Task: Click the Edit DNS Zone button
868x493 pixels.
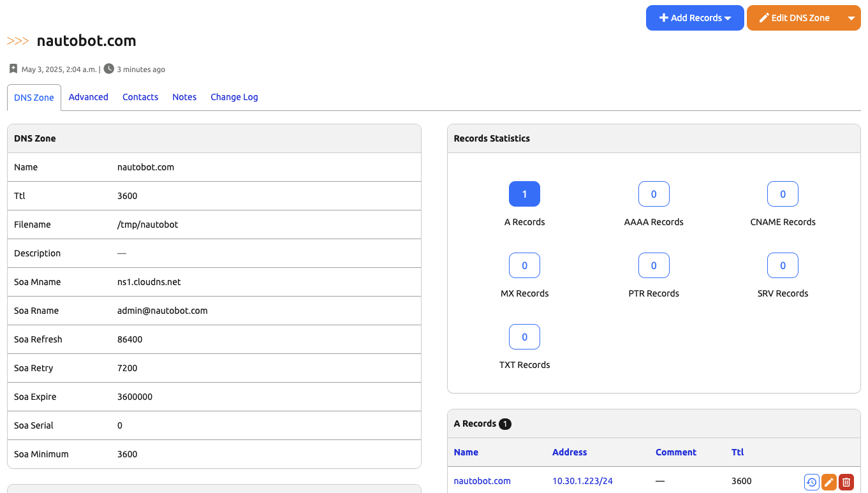Action: (794, 18)
